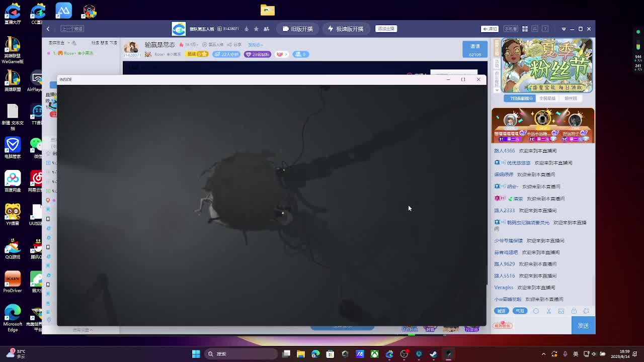Select the 全民星选 tab
This screenshot has height=362, width=644.
tap(547, 98)
